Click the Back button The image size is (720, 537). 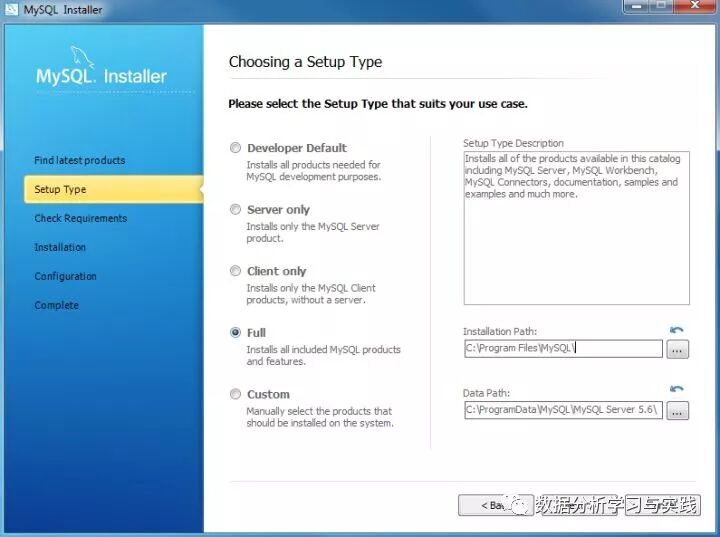[496, 505]
